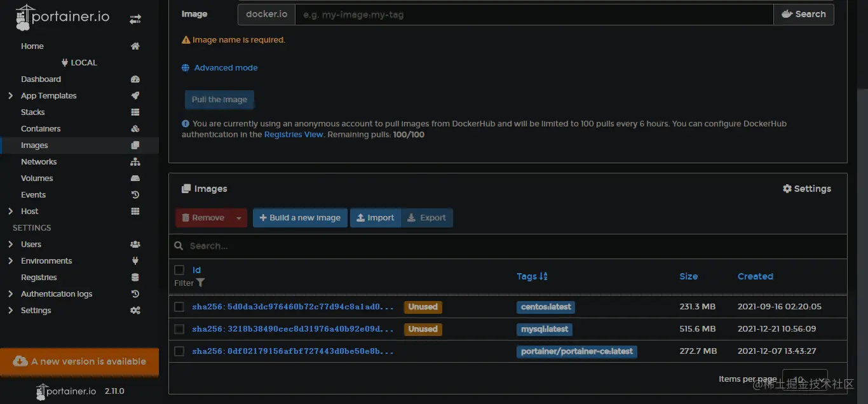Viewport: 868px width, 404px height.
Task: Click the sidebar collapse arrows icon
Action: [135, 19]
